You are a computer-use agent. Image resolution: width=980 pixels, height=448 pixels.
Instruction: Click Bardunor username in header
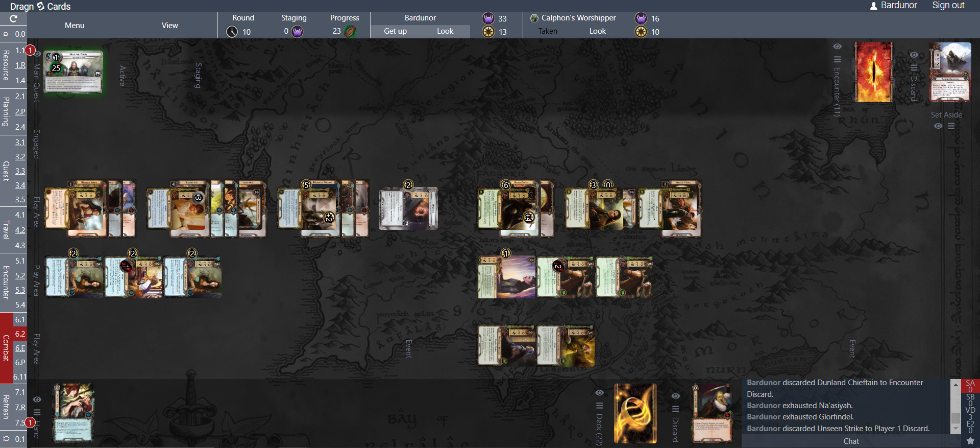pyautogui.click(x=899, y=5)
